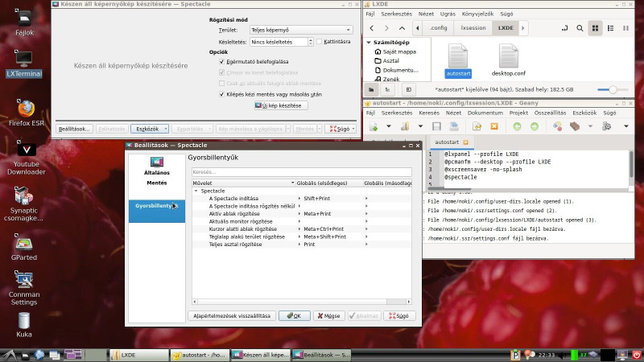Open the Kuka trash icon
The width and height of the screenshot is (644, 362).
pyautogui.click(x=24, y=325)
